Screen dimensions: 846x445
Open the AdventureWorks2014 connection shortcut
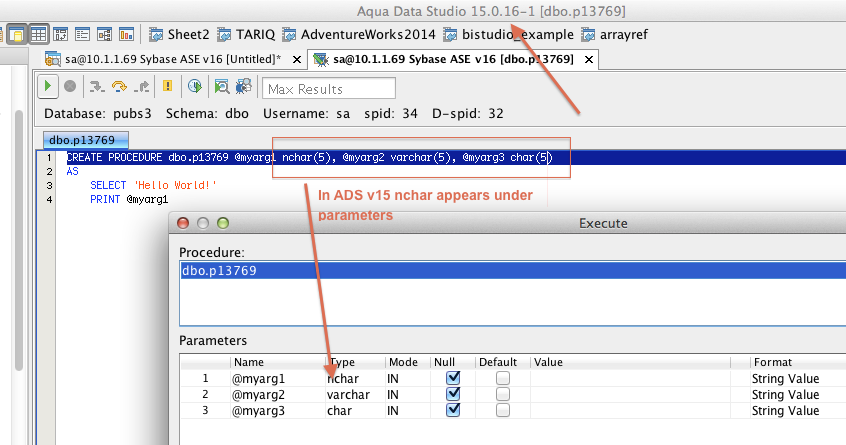coord(359,35)
